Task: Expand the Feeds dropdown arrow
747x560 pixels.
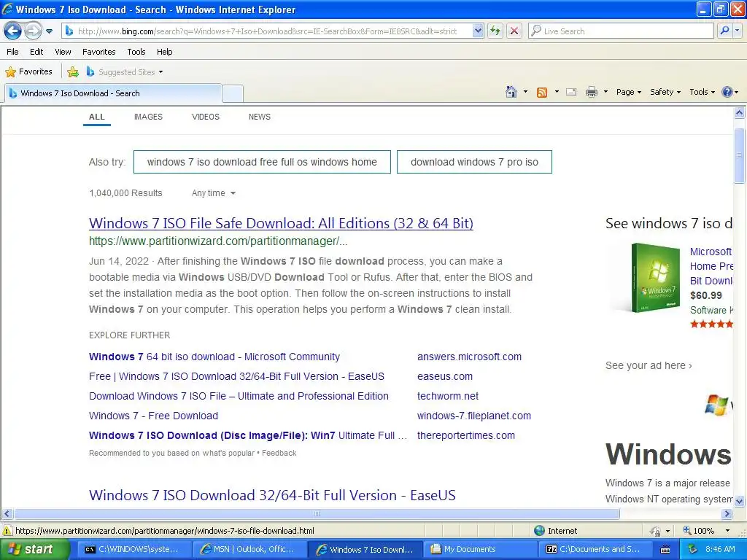Action: [557, 92]
